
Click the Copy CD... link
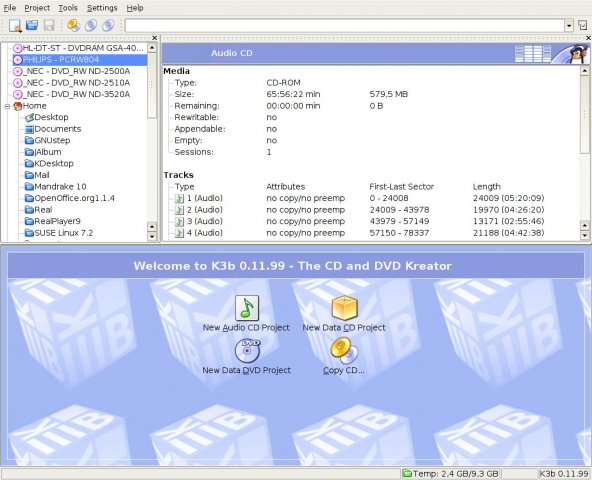pos(344,370)
